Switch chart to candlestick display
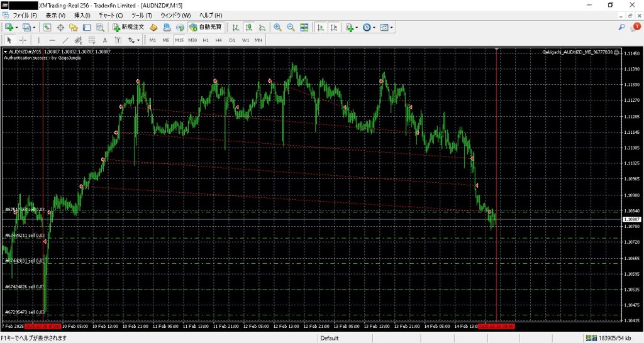The width and height of the screenshot is (644, 343). click(x=249, y=28)
